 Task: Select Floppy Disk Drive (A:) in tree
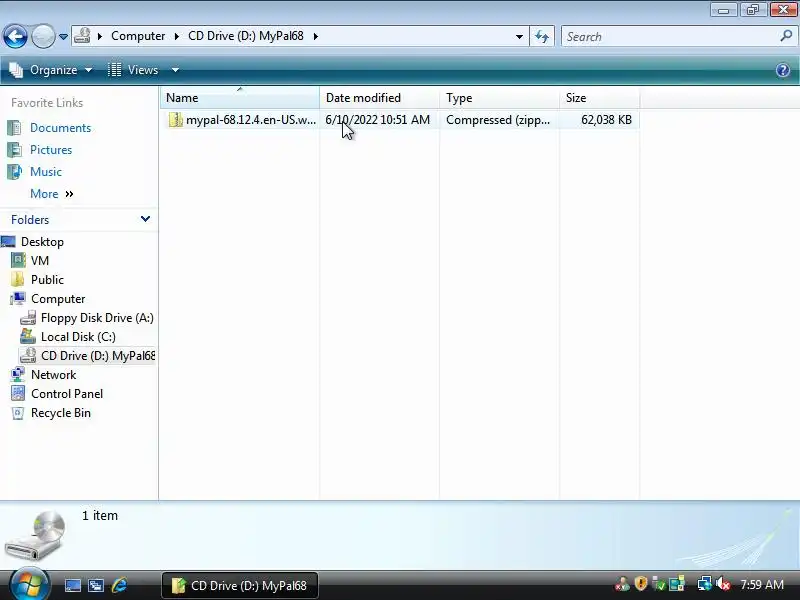[x=97, y=318]
